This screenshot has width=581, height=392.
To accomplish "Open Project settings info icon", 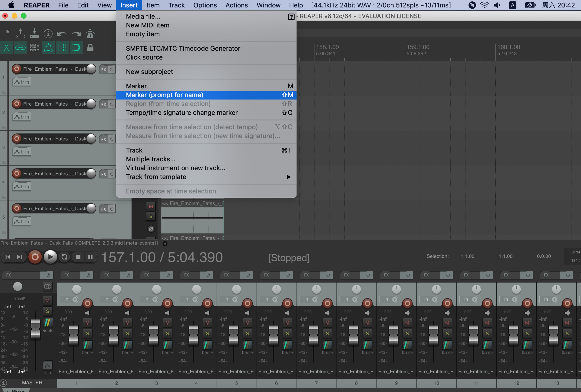I will pos(48,33).
